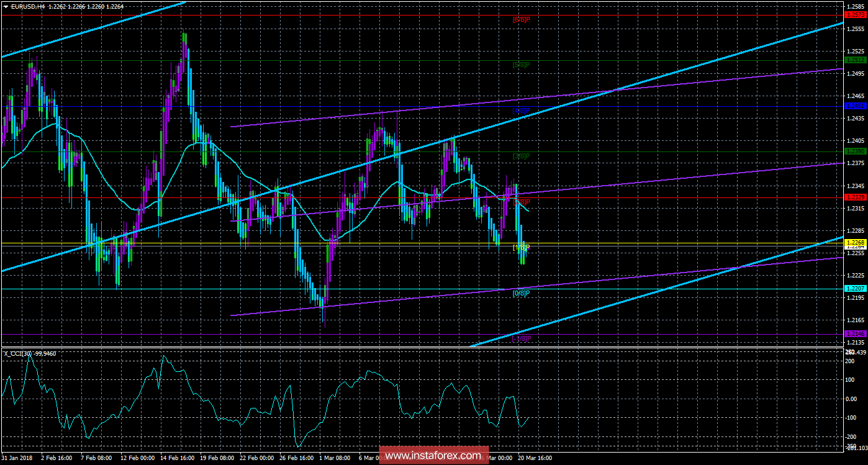Click the EURUSD,H4 chart title text
This screenshot has width=868, height=465.
pyautogui.click(x=28, y=6)
